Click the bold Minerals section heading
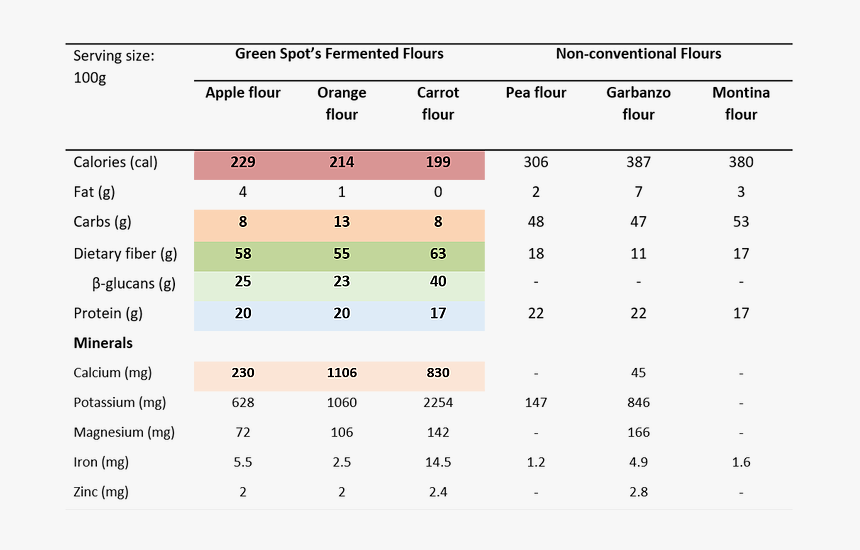This screenshot has width=860, height=550. (x=103, y=343)
